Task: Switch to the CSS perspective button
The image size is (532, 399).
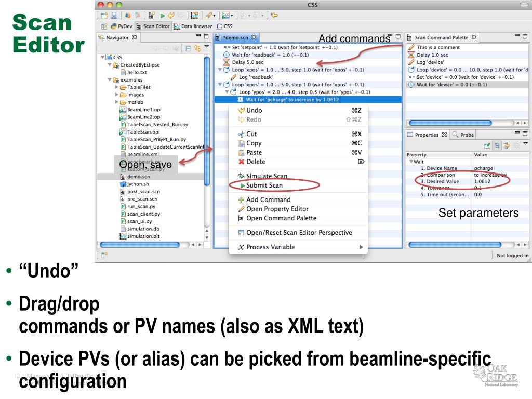Action: click(224, 26)
